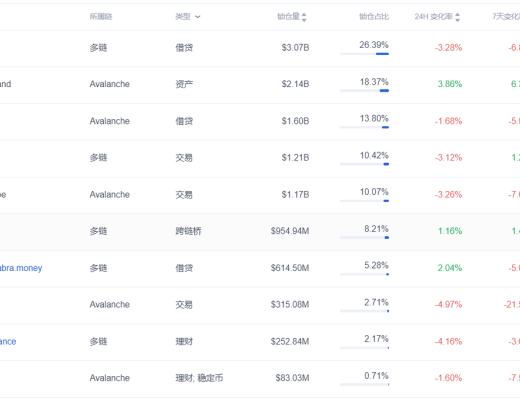Viewport: 520px width, 400px height.
Task: Click 多链 chain in the $3.07B row
Action: pyautogui.click(x=98, y=48)
